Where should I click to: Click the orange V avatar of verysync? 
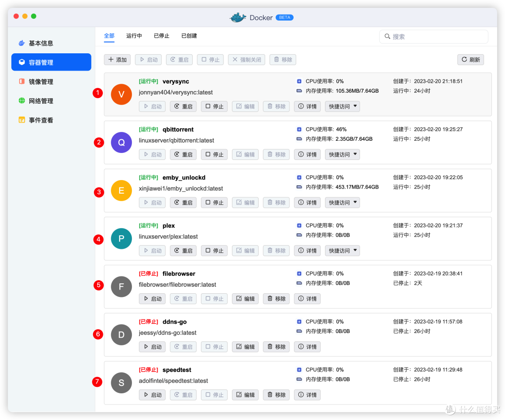[122, 94]
